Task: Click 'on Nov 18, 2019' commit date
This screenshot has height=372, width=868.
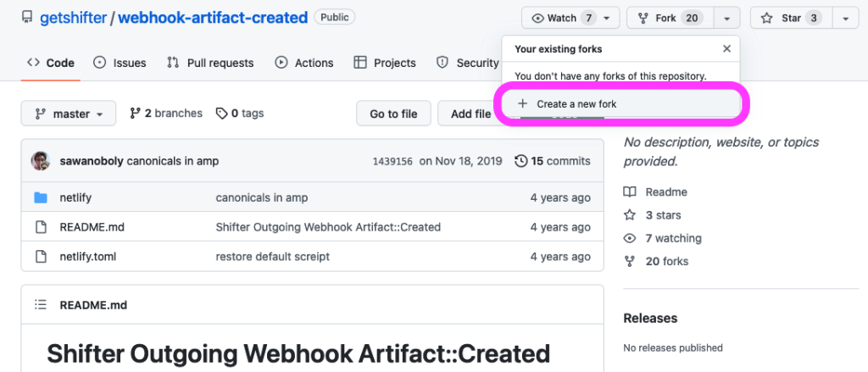Action: 460,162
